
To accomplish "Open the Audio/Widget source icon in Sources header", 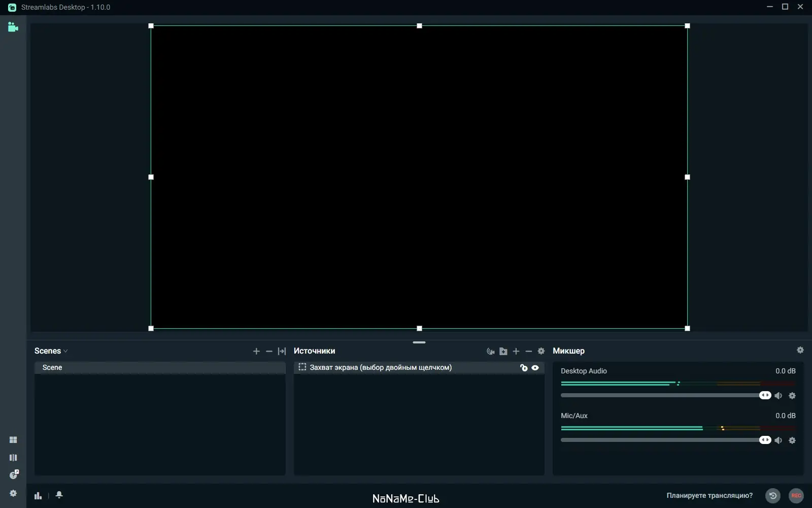I will pos(490,351).
